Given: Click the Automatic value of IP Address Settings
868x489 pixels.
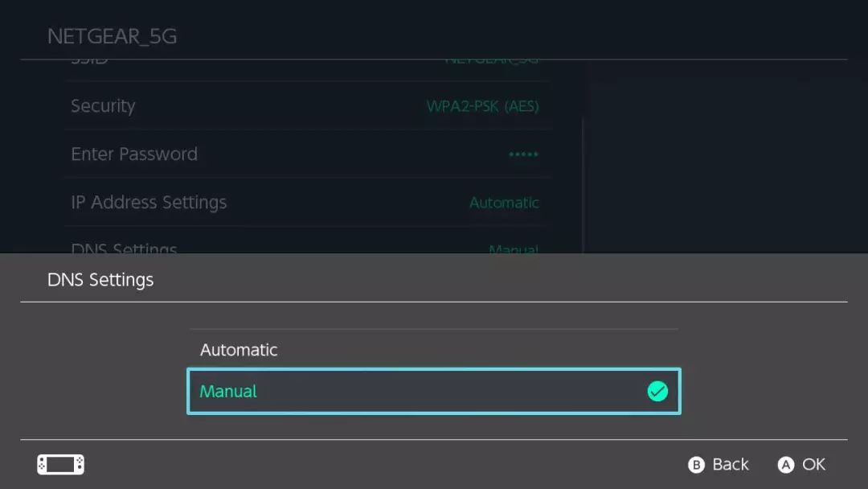Looking at the screenshot, I should point(504,203).
